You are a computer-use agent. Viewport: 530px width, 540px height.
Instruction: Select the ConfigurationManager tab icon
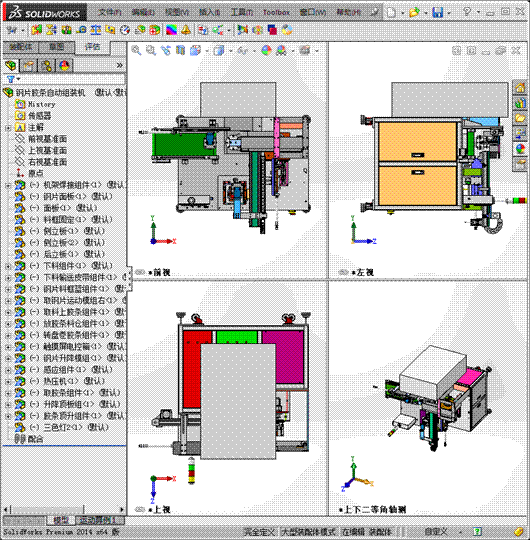tap(46, 65)
